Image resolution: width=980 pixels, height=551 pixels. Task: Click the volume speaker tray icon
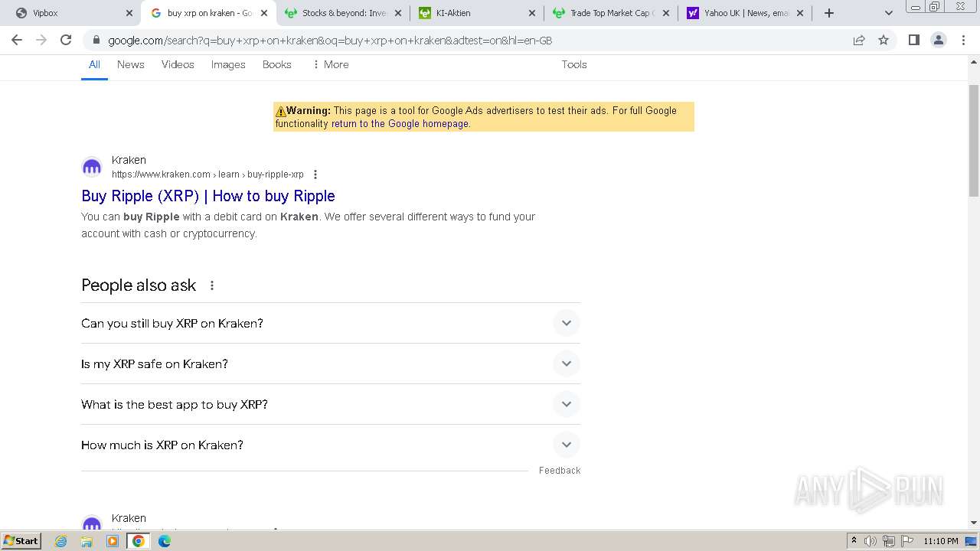(x=871, y=541)
